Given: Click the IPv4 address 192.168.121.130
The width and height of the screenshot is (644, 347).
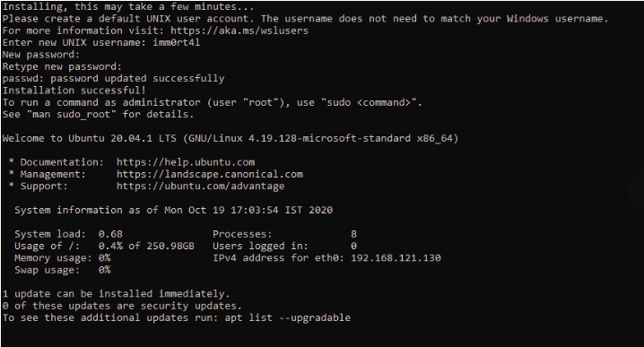Looking at the screenshot, I should (396, 258).
